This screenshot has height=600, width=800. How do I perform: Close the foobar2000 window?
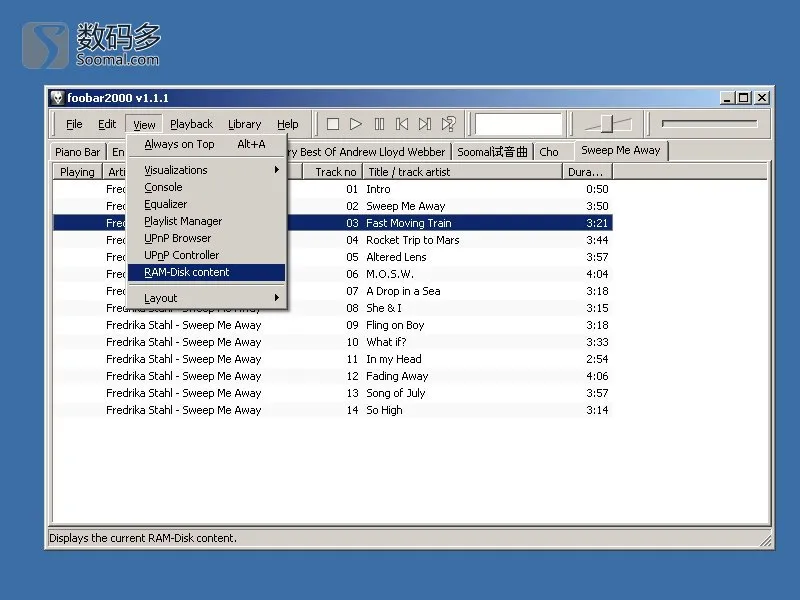[762, 97]
